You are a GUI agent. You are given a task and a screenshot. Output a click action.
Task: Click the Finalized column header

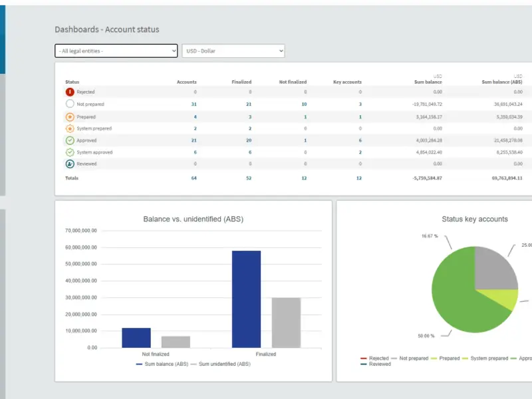click(241, 82)
